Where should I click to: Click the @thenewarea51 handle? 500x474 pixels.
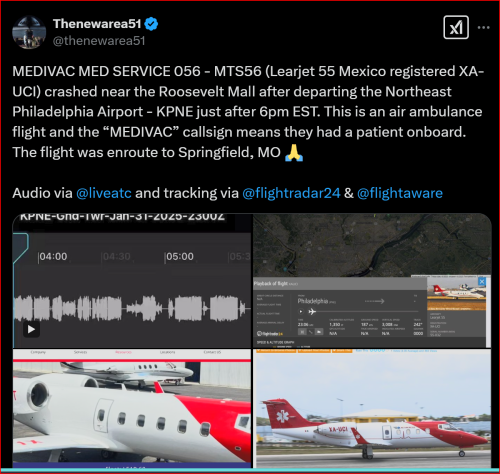pyautogui.click(x=99, y=41)
